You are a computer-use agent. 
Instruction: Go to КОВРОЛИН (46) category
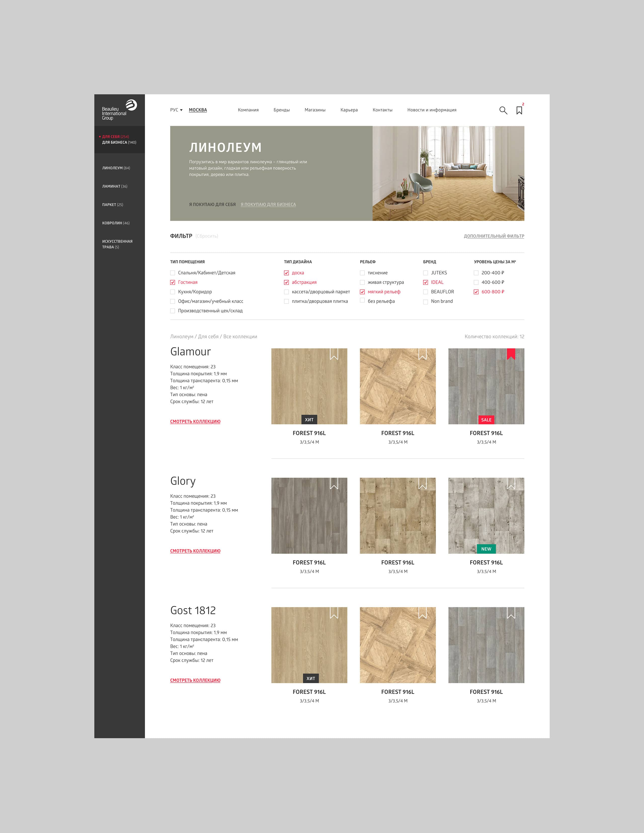[116, 223]
